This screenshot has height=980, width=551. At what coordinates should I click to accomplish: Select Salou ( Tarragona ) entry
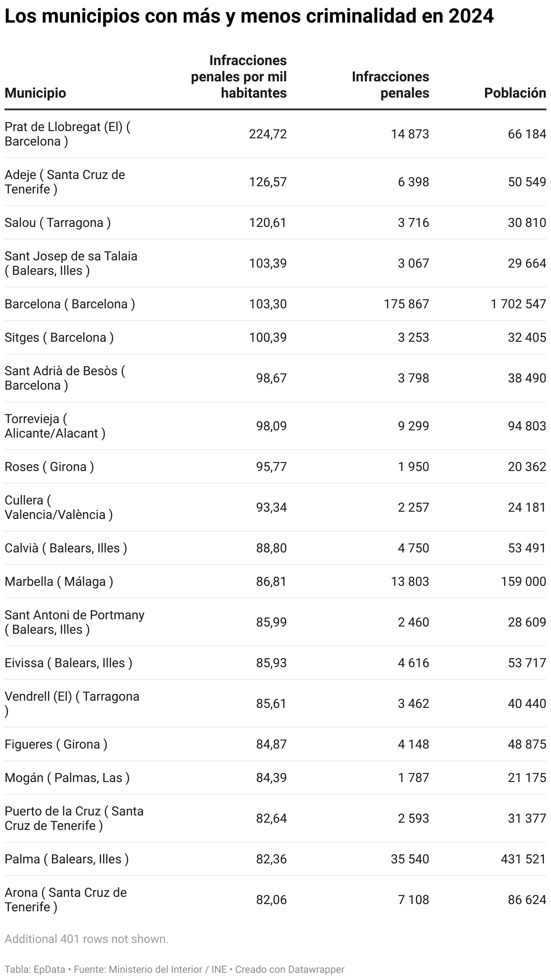point(57,222)
